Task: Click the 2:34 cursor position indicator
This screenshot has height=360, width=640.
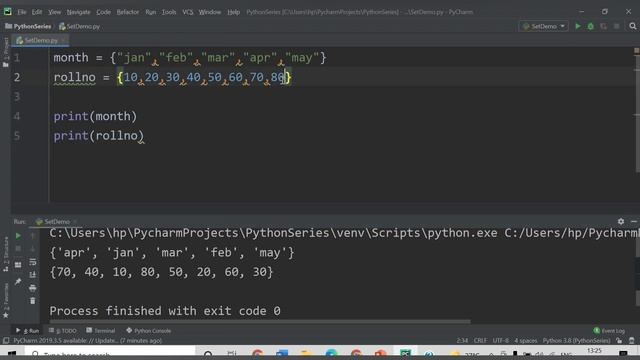Action: pyautogui.click(x=462, y=340)
